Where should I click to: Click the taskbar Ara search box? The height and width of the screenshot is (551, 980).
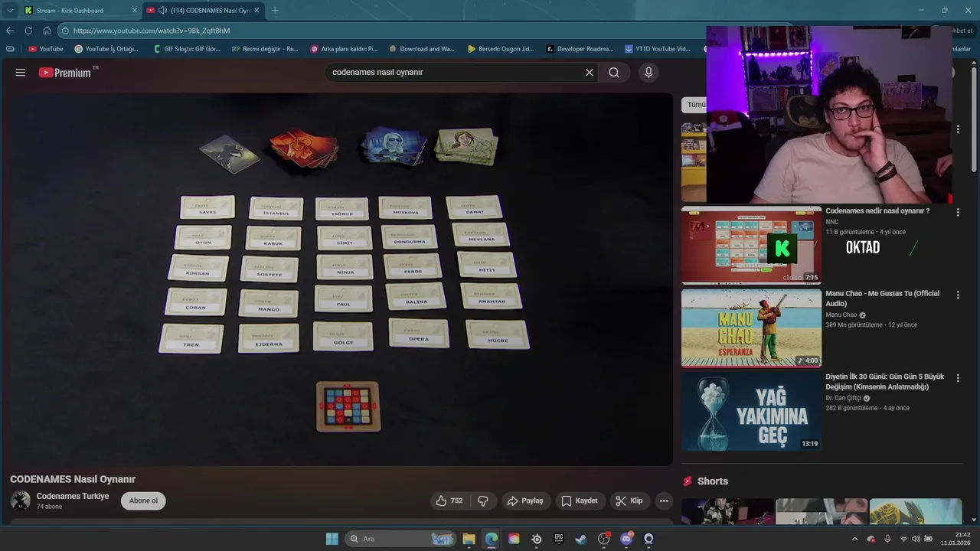(x=401, y=539)
